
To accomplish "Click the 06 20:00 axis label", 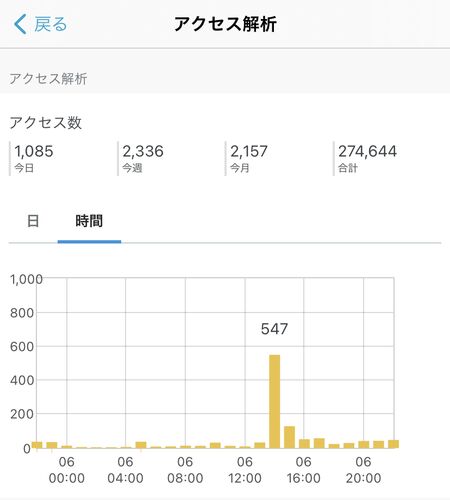I will [363, 470].
